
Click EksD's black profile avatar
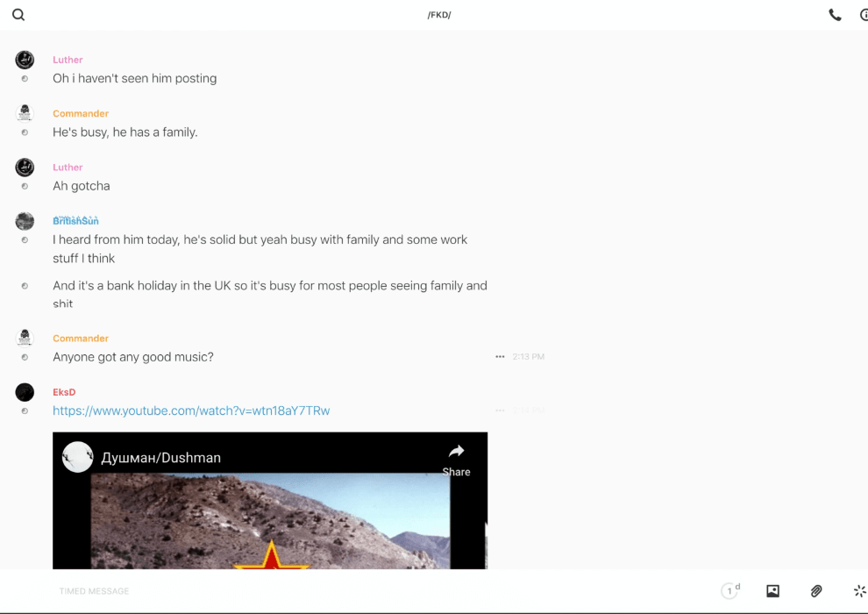click(25, 392)
